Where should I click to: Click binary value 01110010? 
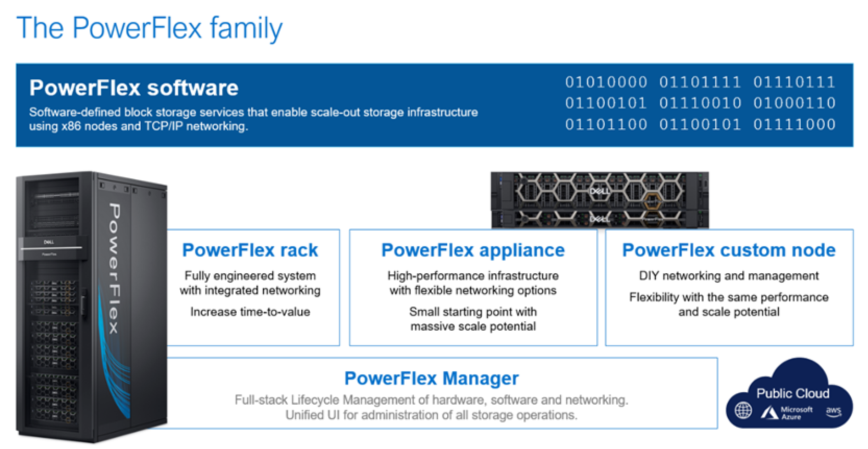point(700,103)
